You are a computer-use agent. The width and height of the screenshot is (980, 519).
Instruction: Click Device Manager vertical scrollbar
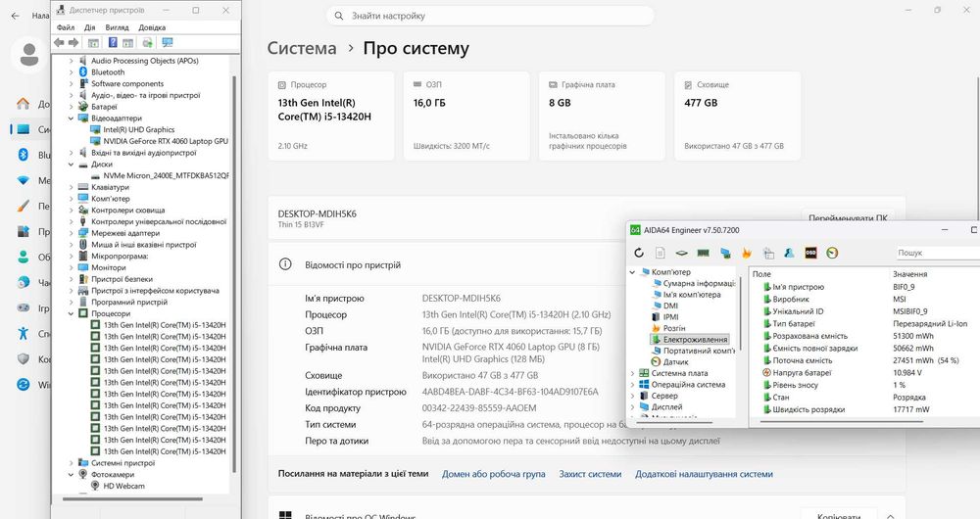coord(234,274)
